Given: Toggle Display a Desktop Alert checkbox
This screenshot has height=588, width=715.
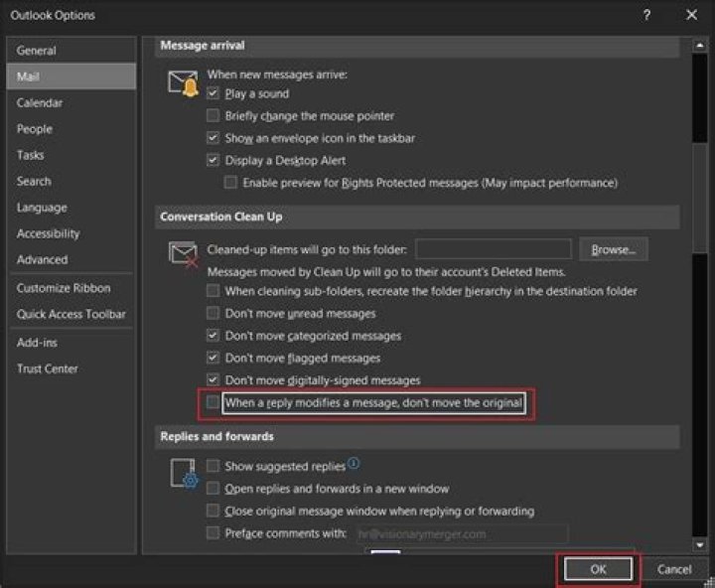Looking at the screenshot, I should pyautogui.click(x=213, y=160).
